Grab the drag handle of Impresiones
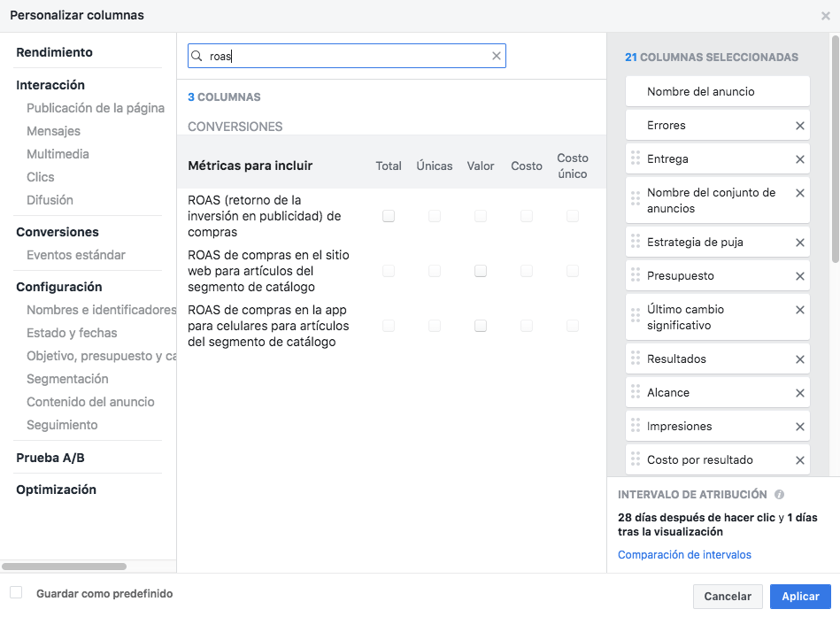This screenshot has width=840, height=617. click(x=636, y=425)
